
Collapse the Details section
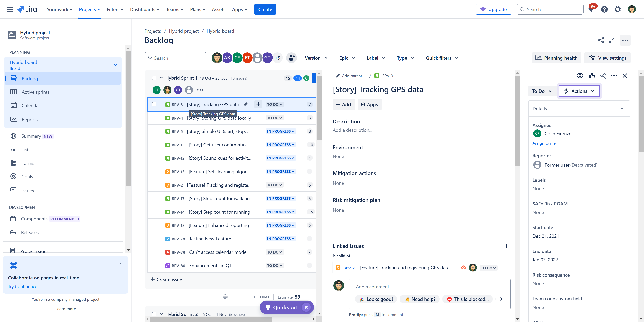pyautogui.click(x=622, y=109)
